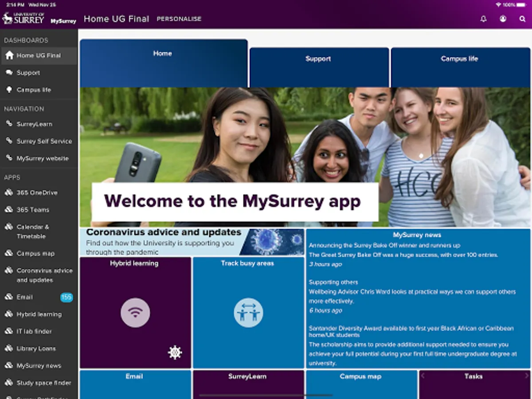Click the app icon beside sidebar Email
Viewport: 532px width, 399px height.
coord(9,297)
